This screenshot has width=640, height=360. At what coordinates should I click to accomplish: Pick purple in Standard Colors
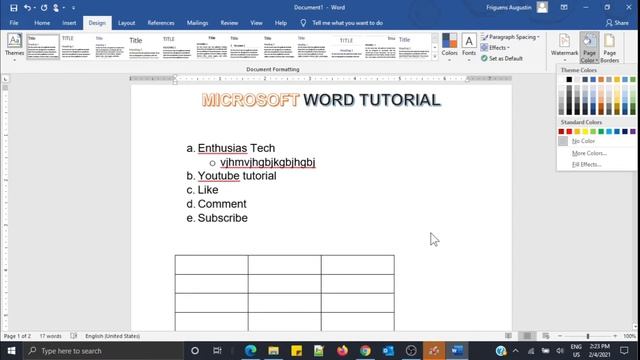pyautogui.click(x=633, y=131)
